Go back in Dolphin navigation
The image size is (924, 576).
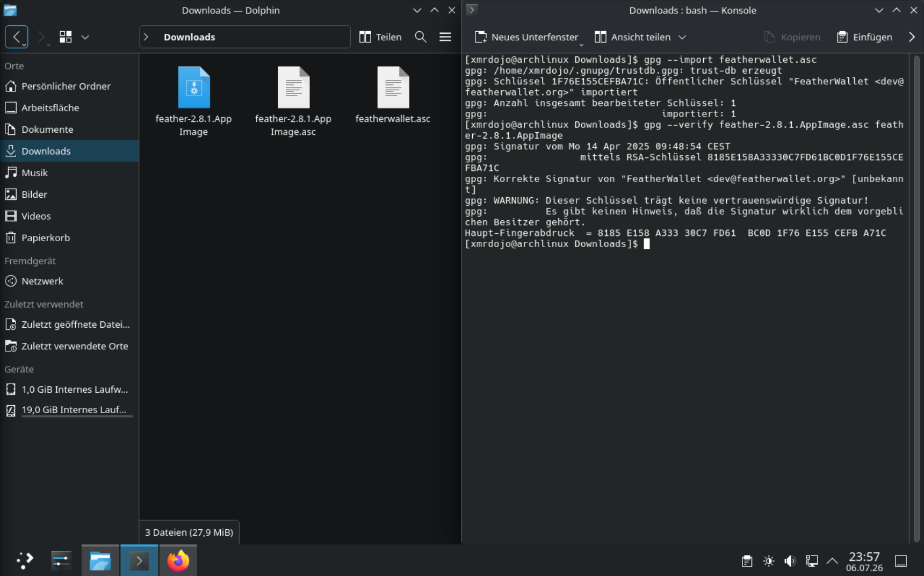pos(17,37)
